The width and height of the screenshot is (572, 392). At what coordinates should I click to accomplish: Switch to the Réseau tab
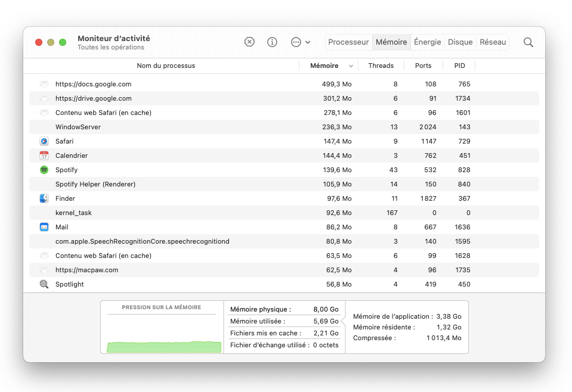[x=493, y=42]
